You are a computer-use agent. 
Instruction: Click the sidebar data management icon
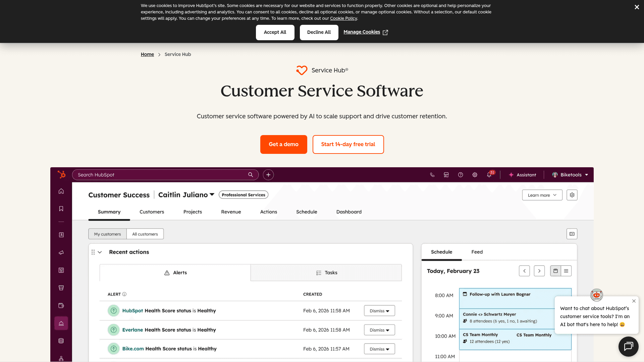(x=61, y=341)
